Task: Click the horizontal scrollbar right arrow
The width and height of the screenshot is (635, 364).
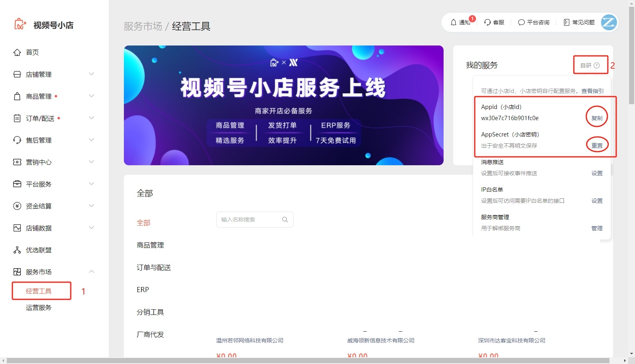Action: [x=625, y=361]
